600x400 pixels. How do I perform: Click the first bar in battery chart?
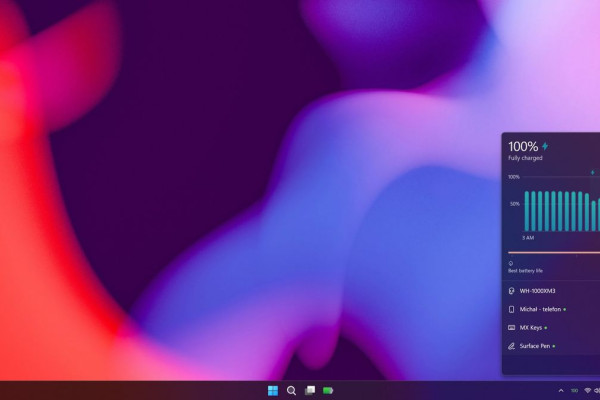click(x=527, y=211)
